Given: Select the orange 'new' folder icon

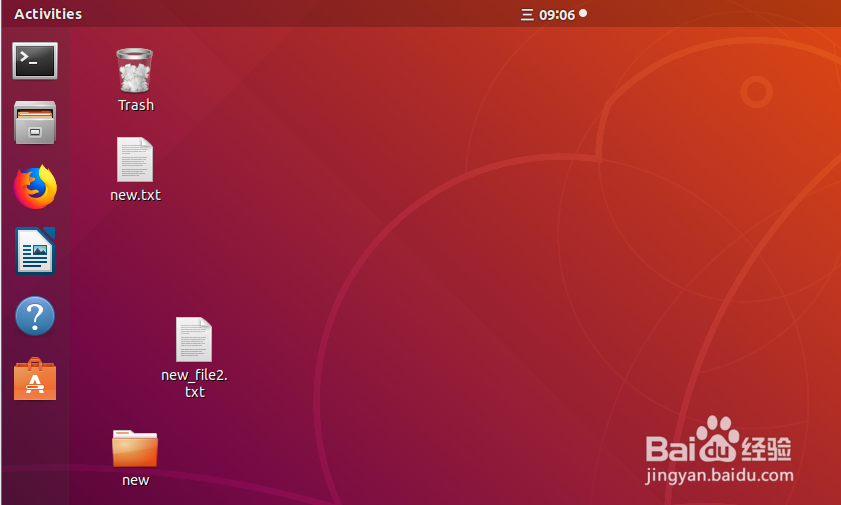Looking at the screenshot, I should click(135, 448).
